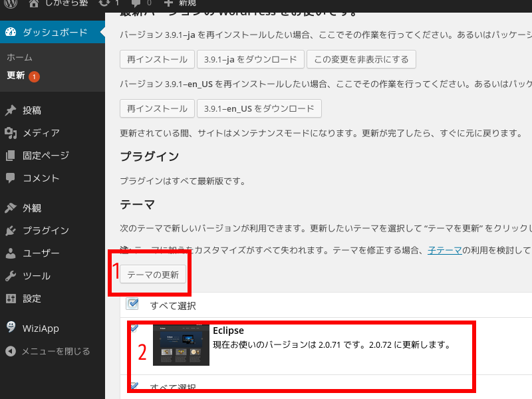Open メディア media menu

click(41, 133)
